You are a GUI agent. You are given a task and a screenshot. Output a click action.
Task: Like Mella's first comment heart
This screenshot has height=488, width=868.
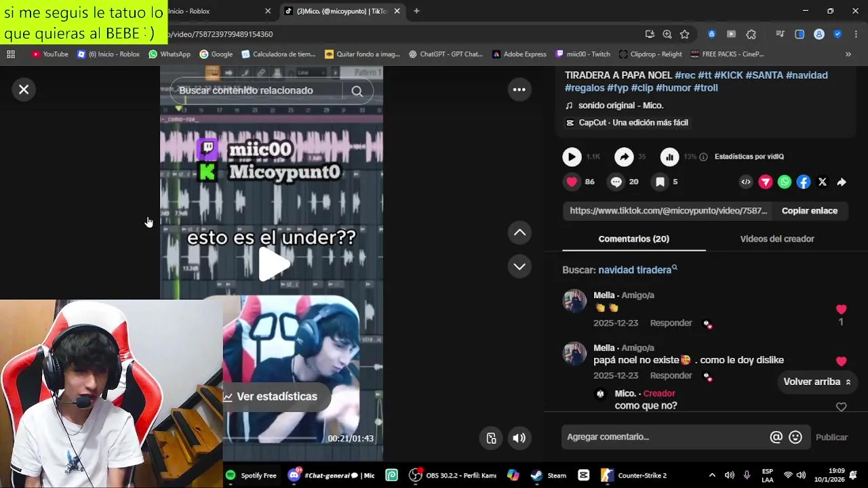point(841,309)
